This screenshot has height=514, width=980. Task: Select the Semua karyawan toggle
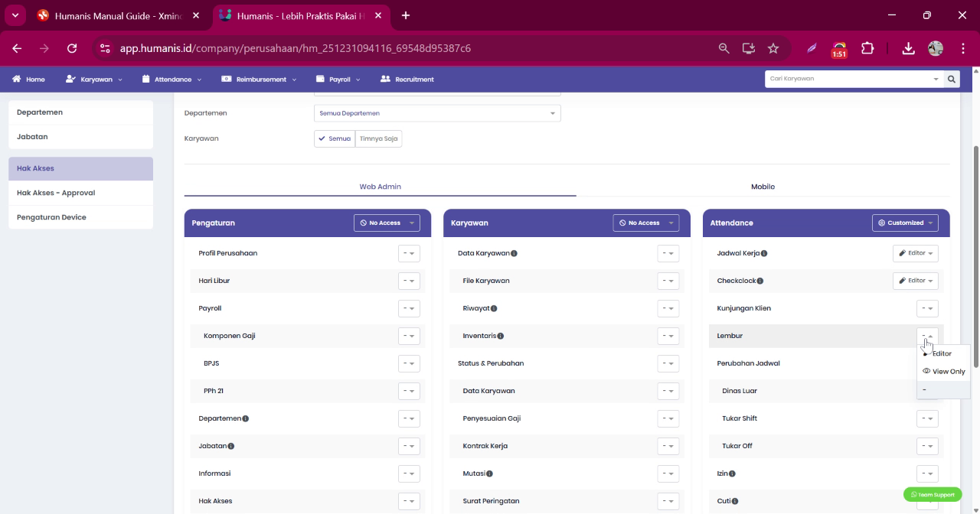[x=335, y=138]
